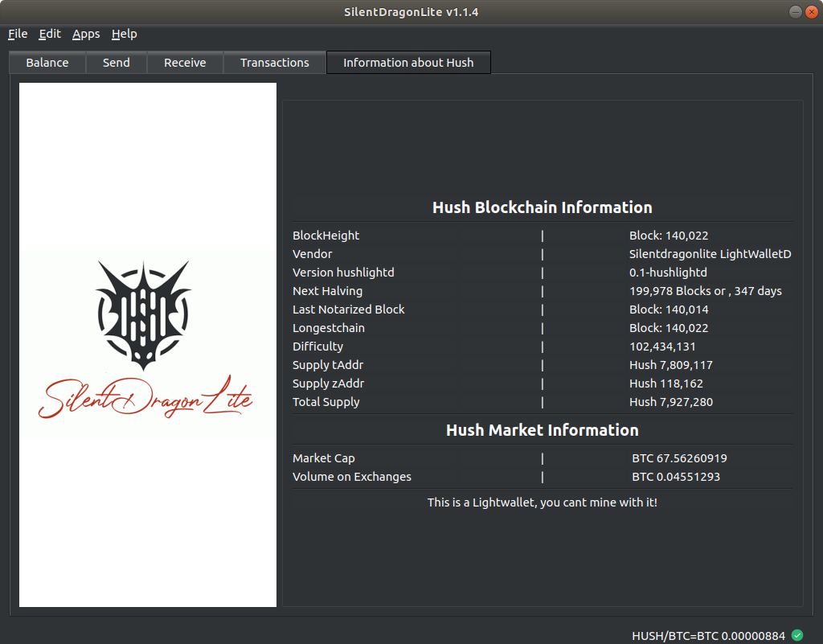Viewport: 823px width, 644px height.
Task: Click the Hush 118,162 value
Action: click(x=666, y=384)
